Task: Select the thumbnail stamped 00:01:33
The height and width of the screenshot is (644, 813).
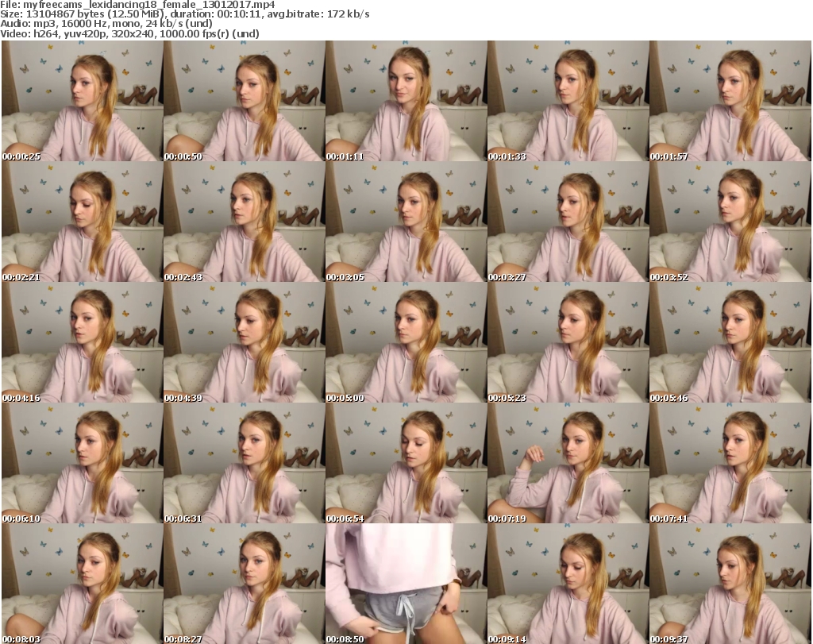Action: point(568,101)
